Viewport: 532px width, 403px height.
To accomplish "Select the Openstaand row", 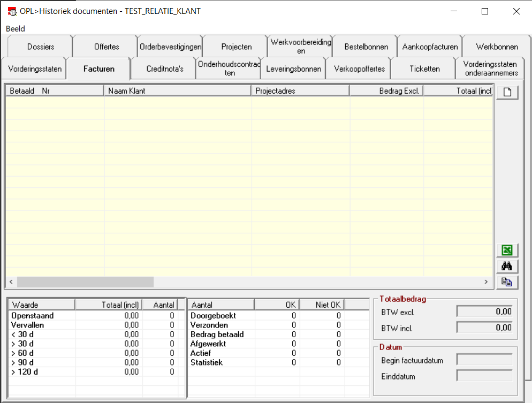I will 96,315.
